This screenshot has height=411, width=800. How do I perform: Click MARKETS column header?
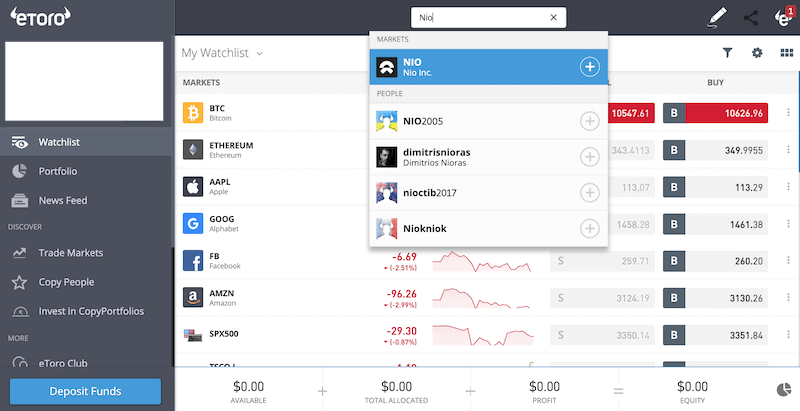[202, 83]
